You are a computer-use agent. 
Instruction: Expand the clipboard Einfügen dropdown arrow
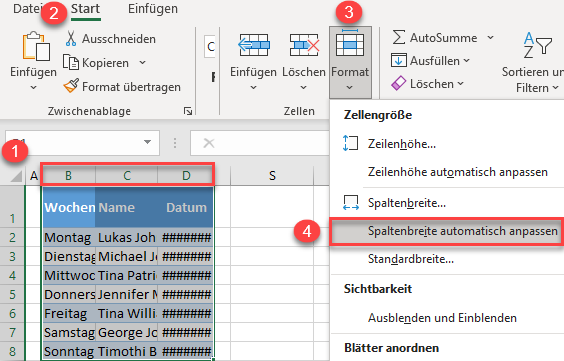(x=33, y=87)
